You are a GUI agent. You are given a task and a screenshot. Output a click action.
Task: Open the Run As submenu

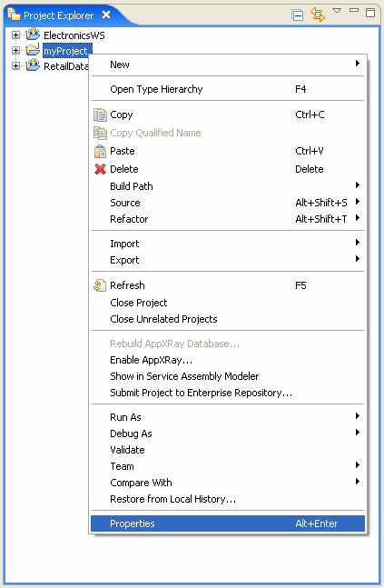point(228,417)
